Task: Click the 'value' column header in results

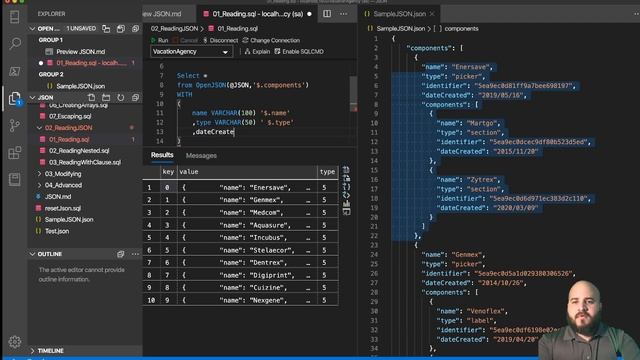Action: pyautogui.click(x=247, y=172)
